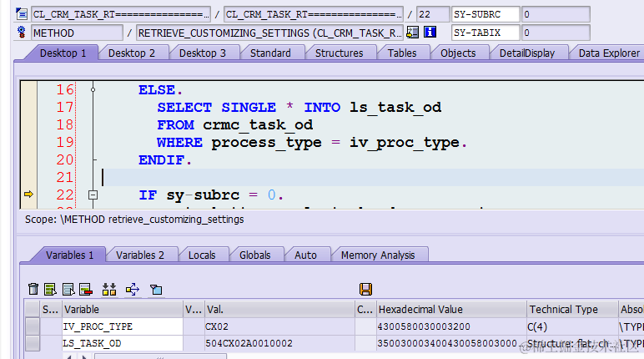This screenshot has height=359, width=644.
Task: Switch to the Desktop 2 tab
Action: tap(132, 53)
